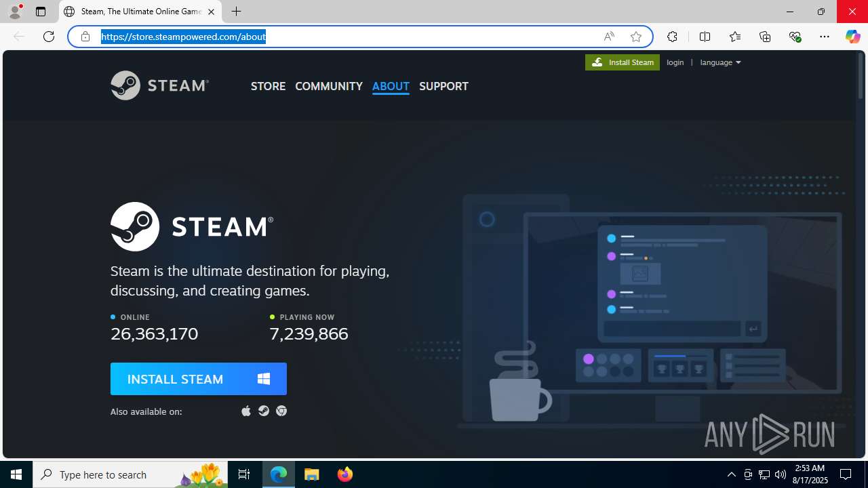Screen dimensions: 868x488
Task: Click the page vertical scrollbar
Action: (861, 254)
